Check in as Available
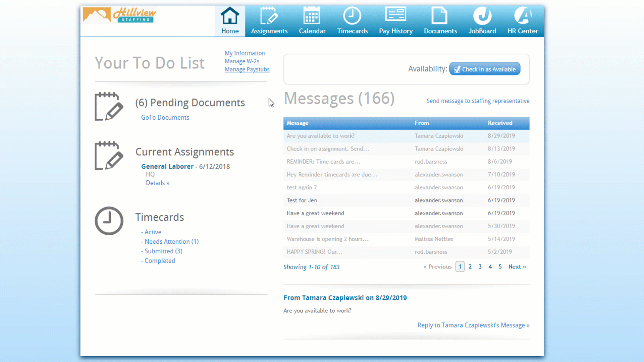The height and width of the screenshot is (362, 644). pyautogui.click(x=485, y=69)
